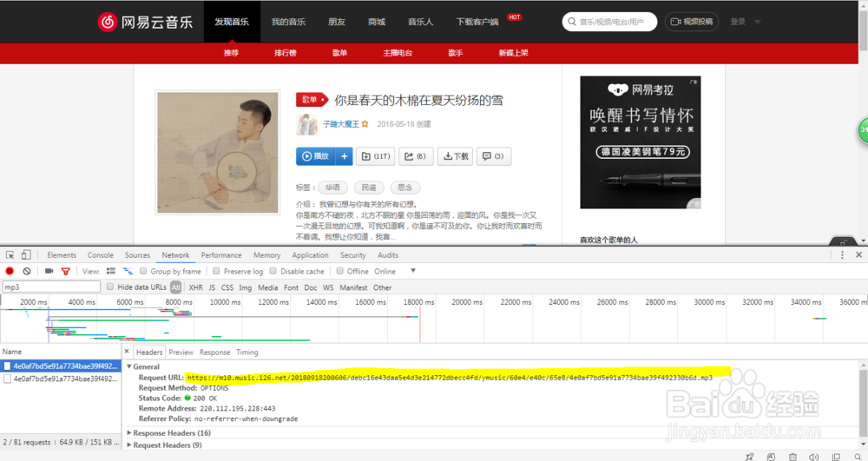Toggle Group by frame checkbox
The width and height of the screenshot is (868, 461).
(x=143, y=271)
